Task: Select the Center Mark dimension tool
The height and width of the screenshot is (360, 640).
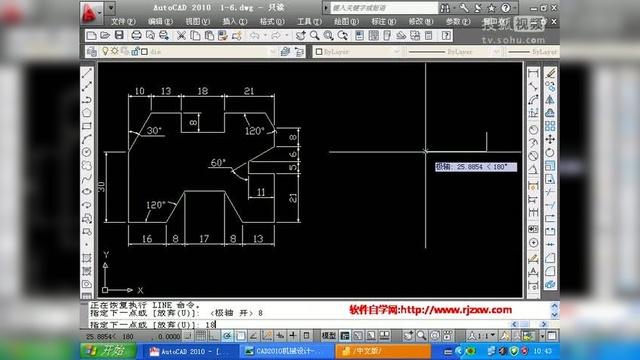Action: click(x=533, y=243)
